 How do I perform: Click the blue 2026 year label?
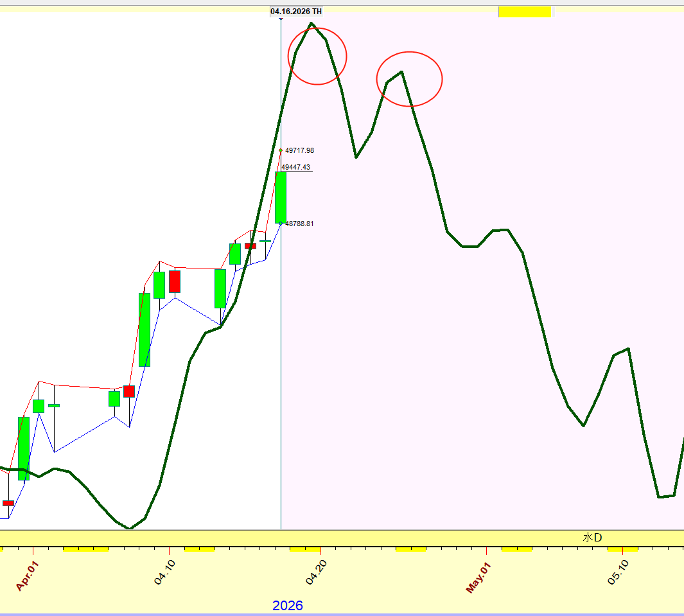point(287,605)
